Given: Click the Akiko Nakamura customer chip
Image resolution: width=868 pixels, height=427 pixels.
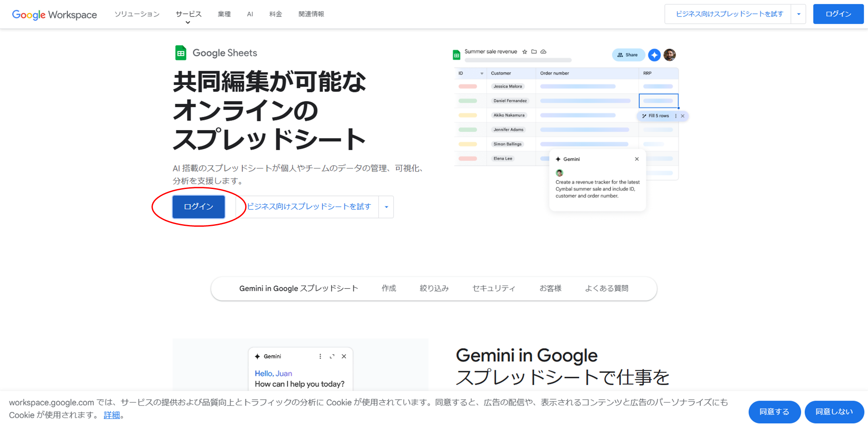Looking at the screenshot, I should click(509, 115).
